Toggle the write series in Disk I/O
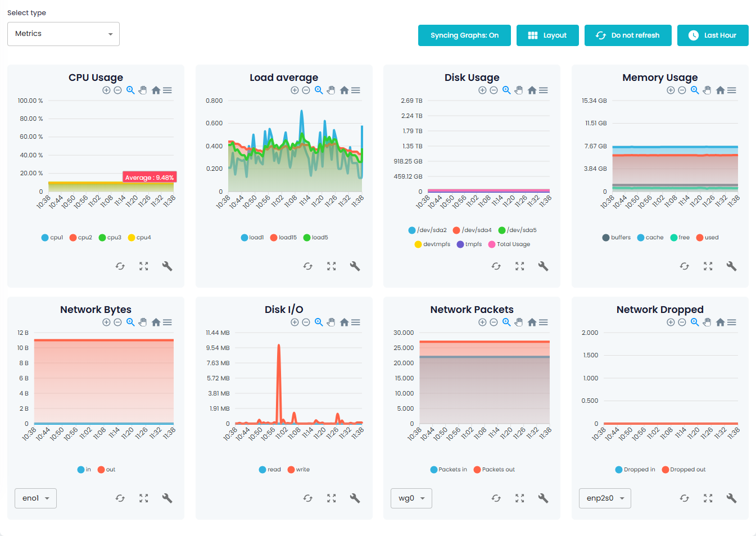 pyautogui.click(x=291, y=470)
